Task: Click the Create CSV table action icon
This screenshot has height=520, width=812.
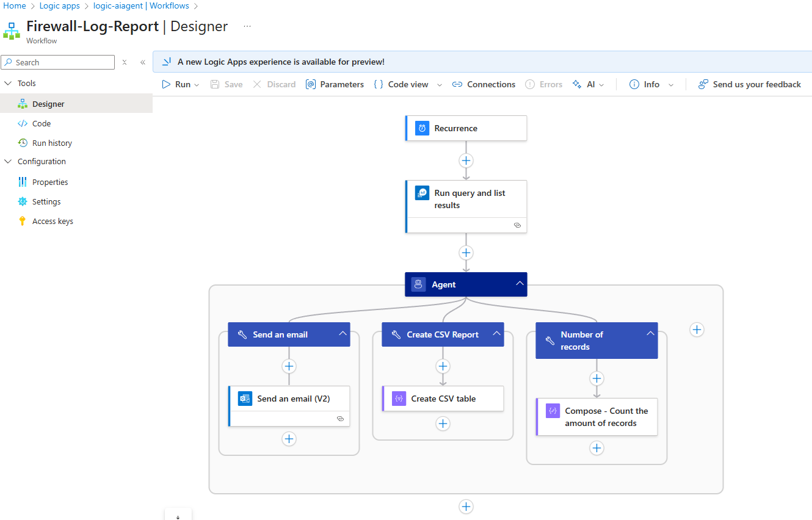Action: [399, 399]
